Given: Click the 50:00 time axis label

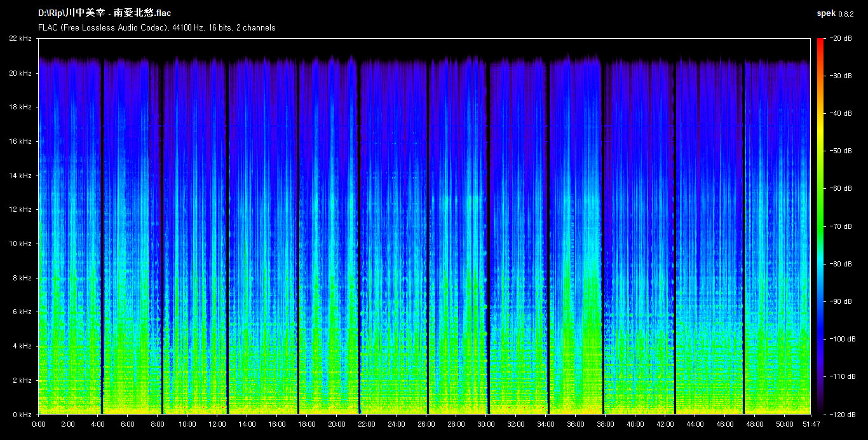Looking at the screenshot, I should (785, 424).
